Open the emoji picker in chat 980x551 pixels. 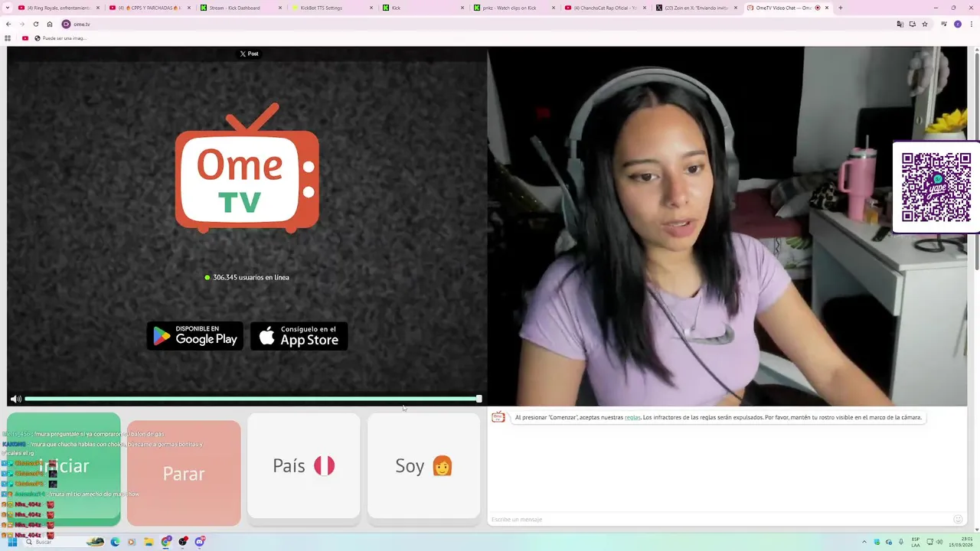coord(958,520)
